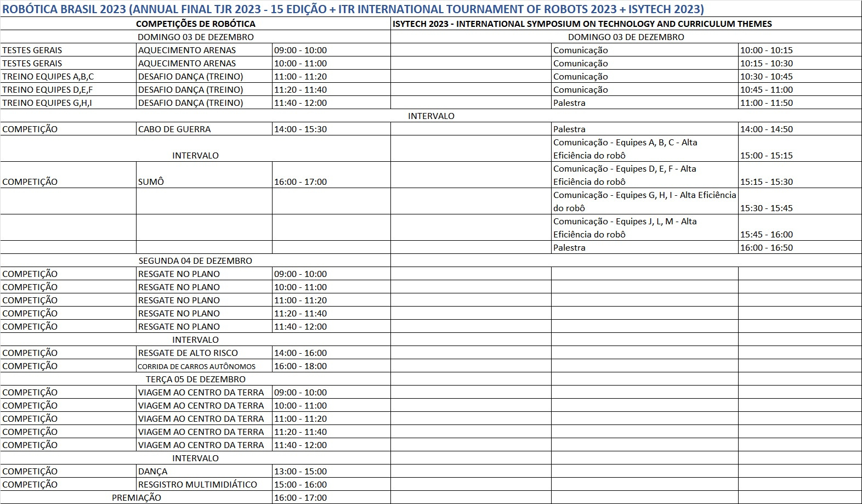The width and height of the screenshot is (862, 504).
Task: Select the 13:00 - 15:00 time cell
Action: 300,472
